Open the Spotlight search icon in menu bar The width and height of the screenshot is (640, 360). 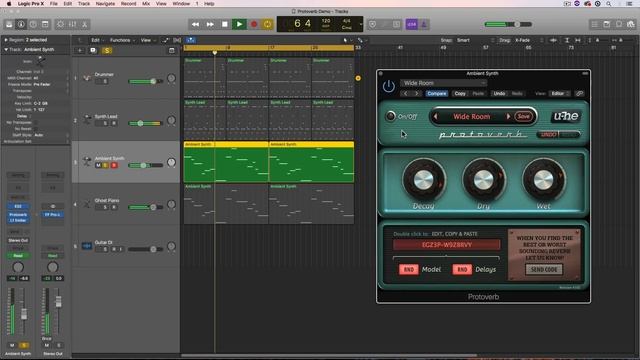(x=609, y=4)
